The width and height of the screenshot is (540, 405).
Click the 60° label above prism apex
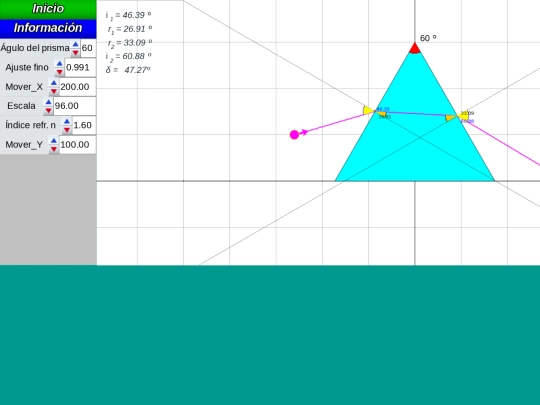(428, 38)
